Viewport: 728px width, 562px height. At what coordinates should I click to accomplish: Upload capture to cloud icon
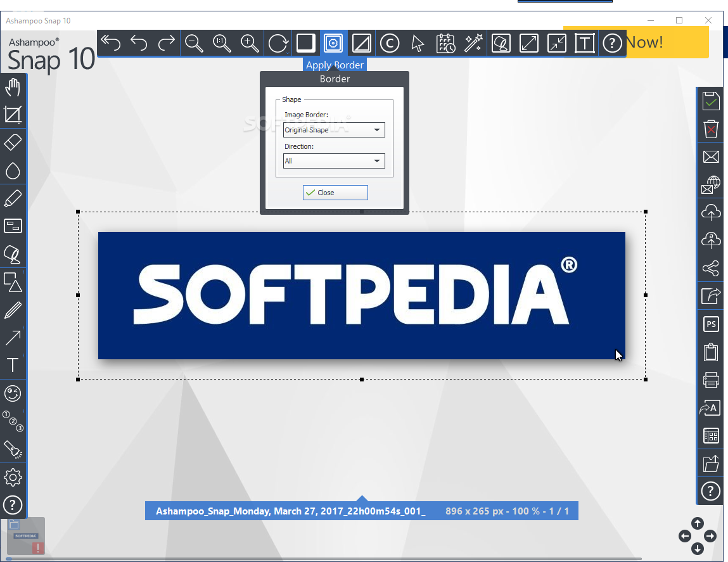click(x=711, y=212)
